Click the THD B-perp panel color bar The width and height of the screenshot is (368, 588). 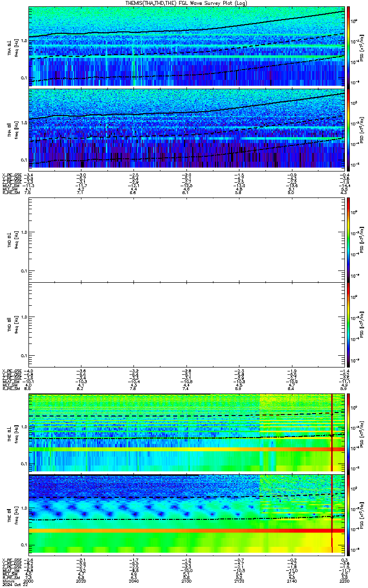[x=348, y=240]
